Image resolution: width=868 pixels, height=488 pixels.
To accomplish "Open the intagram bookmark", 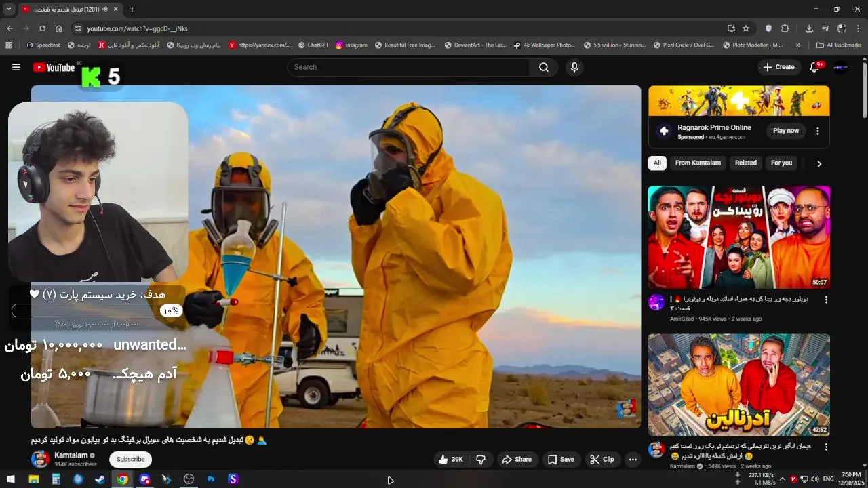I will tap(351, 45).
